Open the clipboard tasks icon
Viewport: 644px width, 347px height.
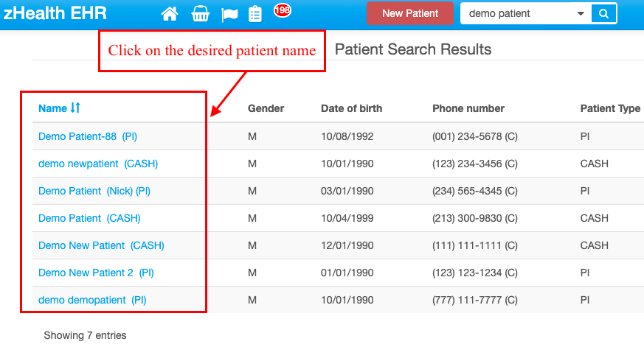[255, 13]
